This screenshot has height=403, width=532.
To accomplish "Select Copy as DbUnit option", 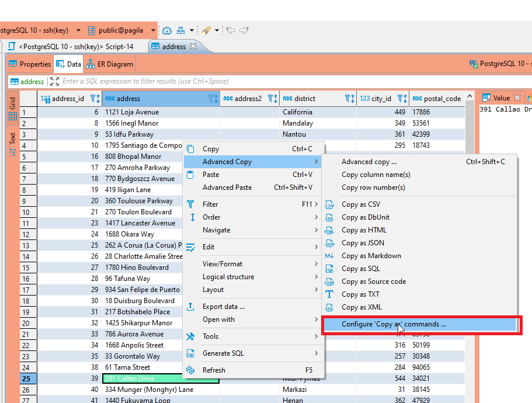I will click(x=419, y=217).
